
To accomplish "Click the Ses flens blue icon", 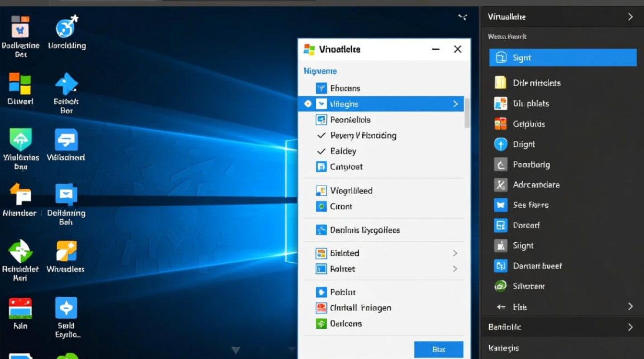I will [500, 205].
